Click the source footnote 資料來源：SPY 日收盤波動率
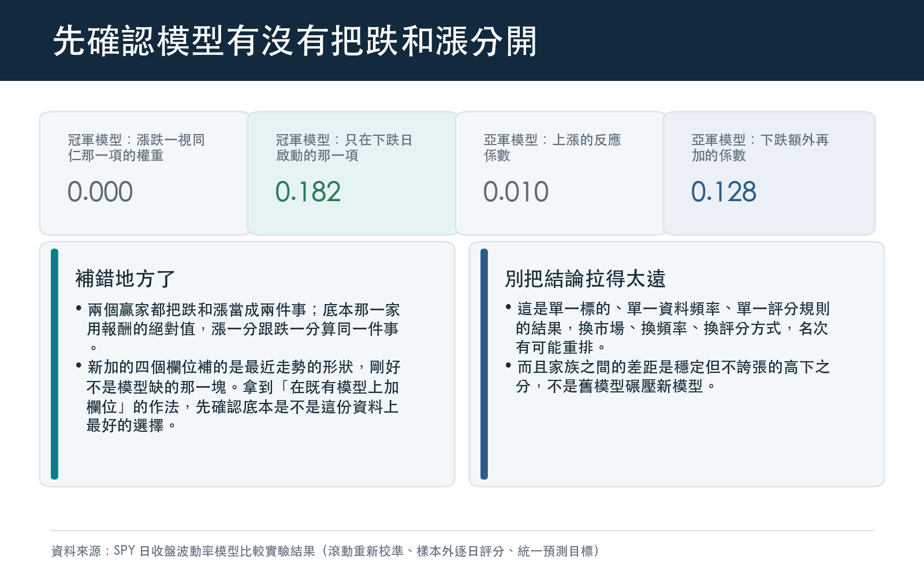The width and height of the screenshot is (924, 578). [x=326, y=551]
